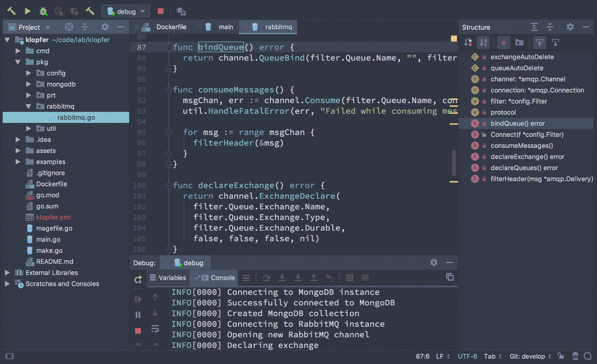
Task: Toggle Sort by Visibility in Structure toolbar
Action: (x=468, y=42)
